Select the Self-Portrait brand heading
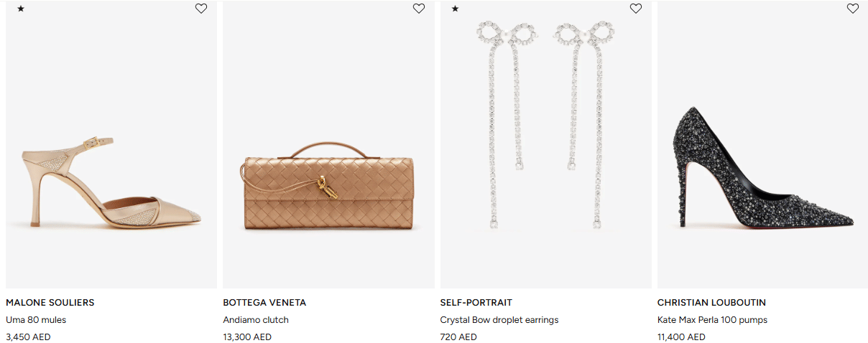The image size is (868, 343). [476, 303]
